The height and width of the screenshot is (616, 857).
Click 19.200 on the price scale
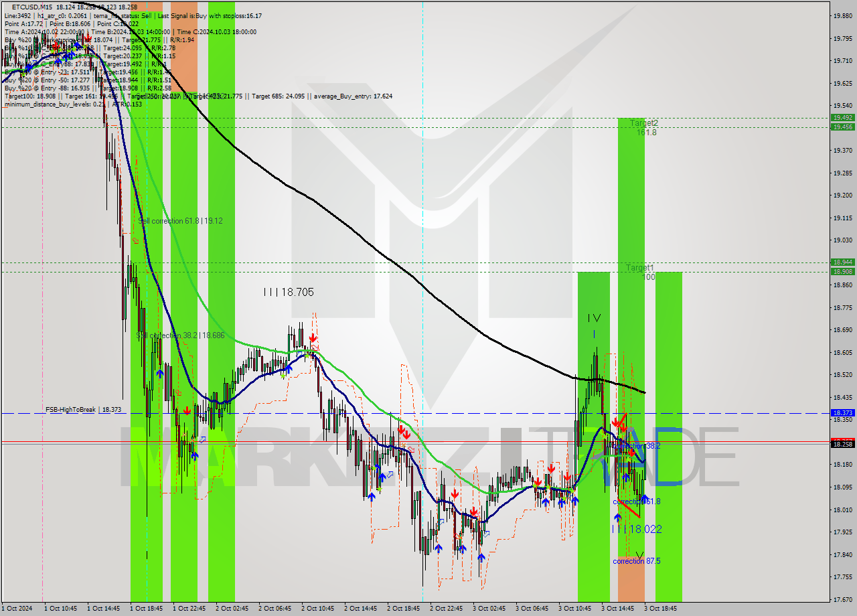click(842, 196)
